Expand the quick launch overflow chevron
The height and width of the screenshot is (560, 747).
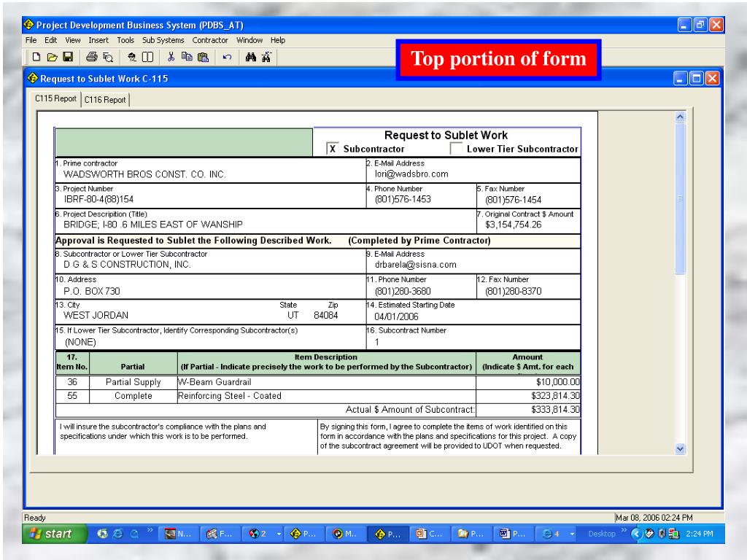[150, 530]
